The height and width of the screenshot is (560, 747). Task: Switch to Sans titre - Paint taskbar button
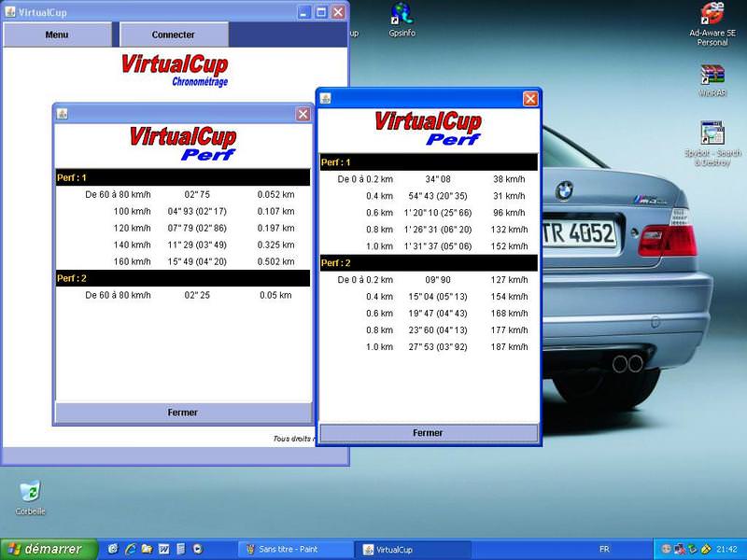[295, 549]
